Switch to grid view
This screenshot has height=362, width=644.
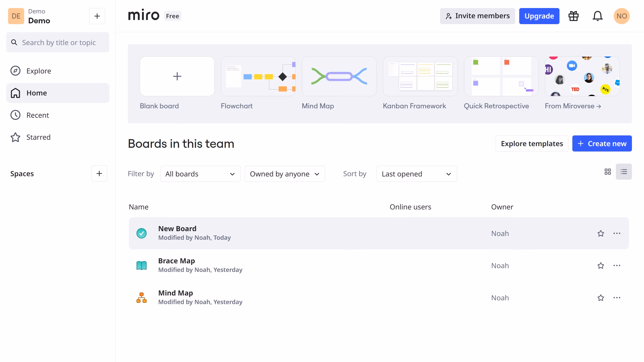[x=608, y=172]
